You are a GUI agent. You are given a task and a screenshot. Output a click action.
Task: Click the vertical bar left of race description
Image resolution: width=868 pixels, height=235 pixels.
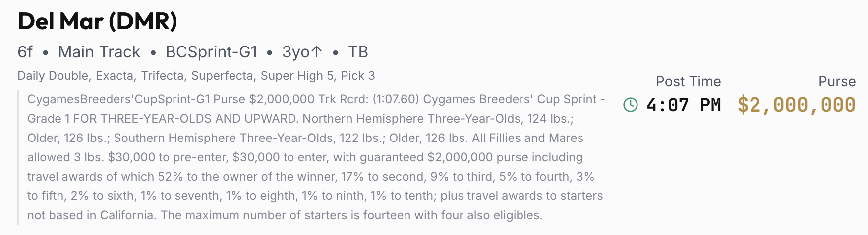[x=18, y=157]
